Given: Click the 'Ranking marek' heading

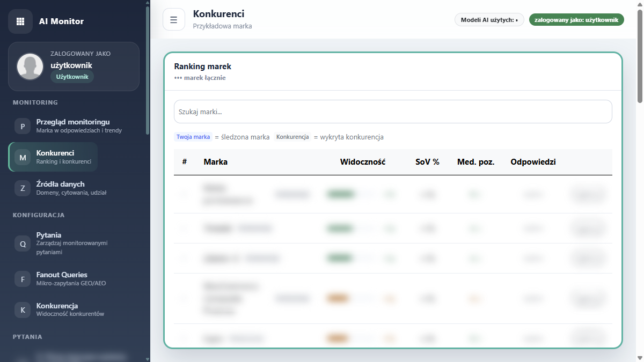Looking at the screenshot, I should click(203, 67).
